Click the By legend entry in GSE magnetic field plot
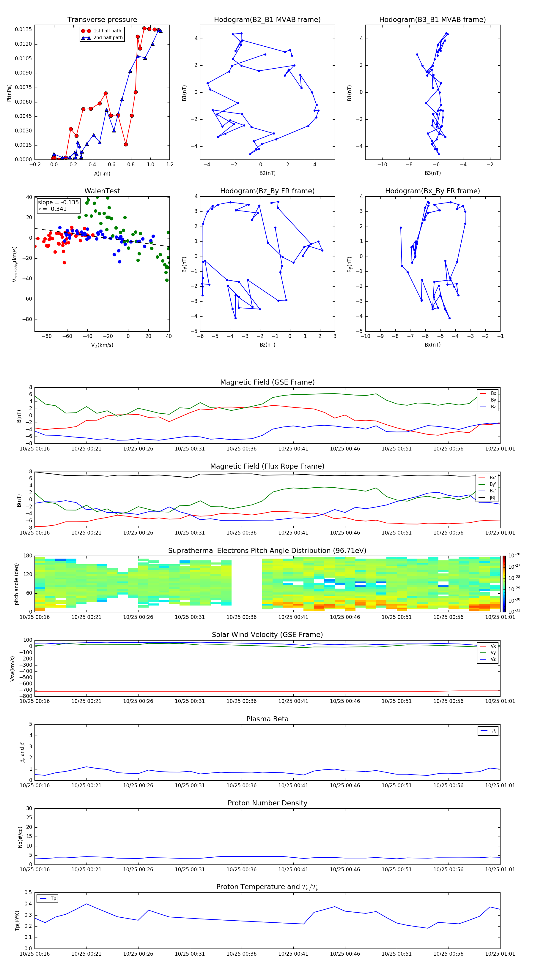Image resolution: width=535 pixels, height=980 pixels. [488, 400]
